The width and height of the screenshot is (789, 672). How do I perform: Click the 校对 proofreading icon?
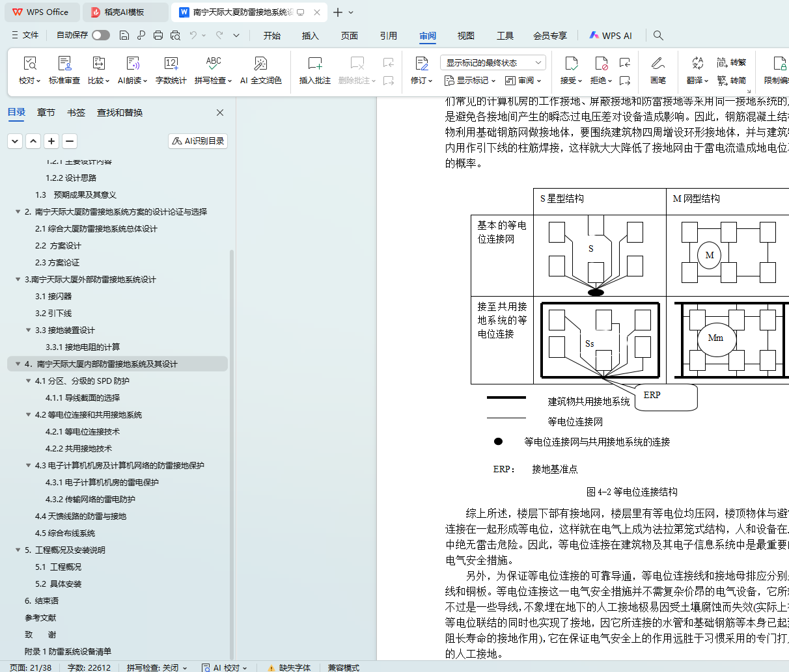point(29,64)
